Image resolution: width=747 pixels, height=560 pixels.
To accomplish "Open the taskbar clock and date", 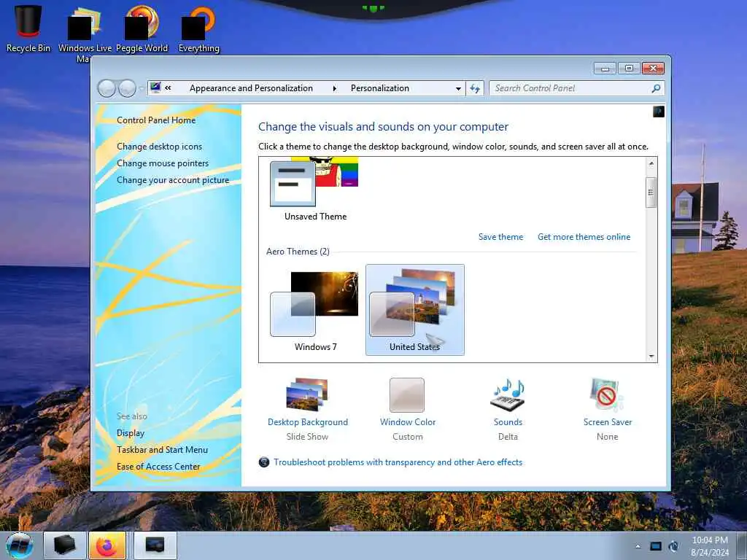I will pos(710,546).
